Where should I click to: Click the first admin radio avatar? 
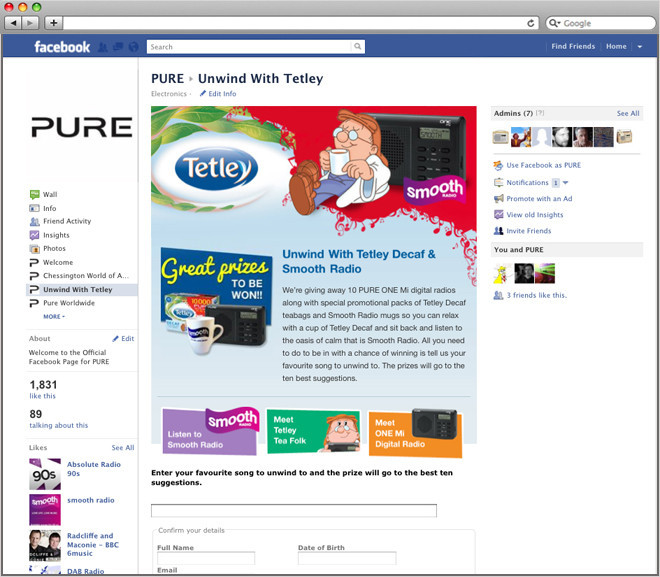500,137
